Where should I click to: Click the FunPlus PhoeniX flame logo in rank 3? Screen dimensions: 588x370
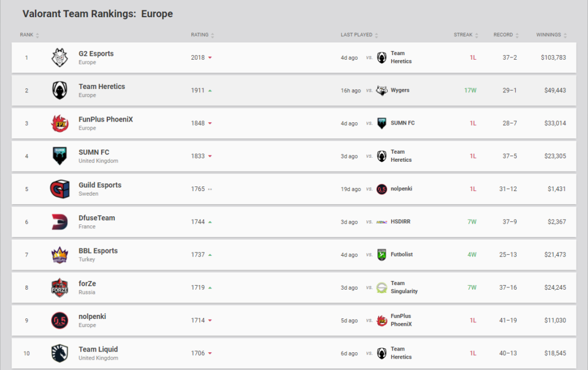(x=60, y=123)
